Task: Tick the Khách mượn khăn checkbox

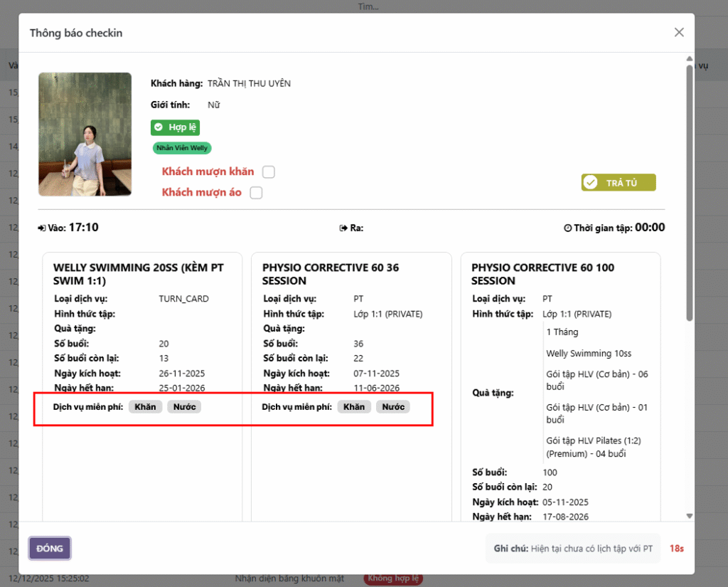Action: point(268,172)
